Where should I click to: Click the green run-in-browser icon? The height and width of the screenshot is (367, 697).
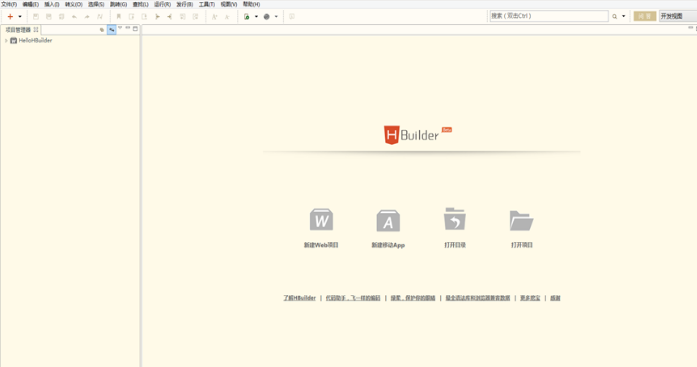247,16
